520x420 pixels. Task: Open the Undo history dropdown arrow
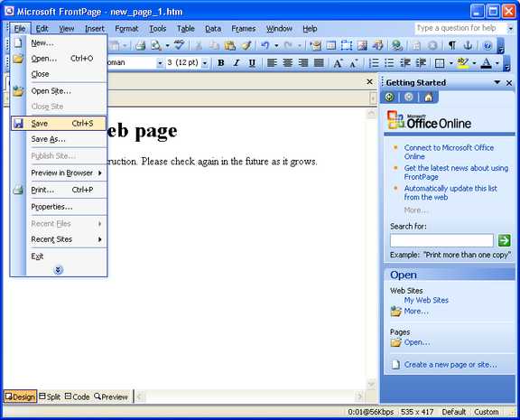[x=276, y=45]
